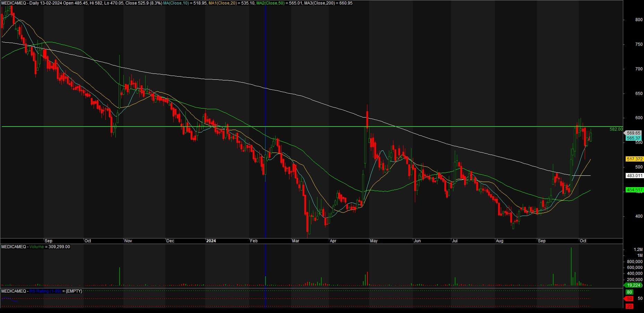This screenshot has width=644, height=313.
Task: Click the 569.65 last price tag
Action: [x=633, y=133]
